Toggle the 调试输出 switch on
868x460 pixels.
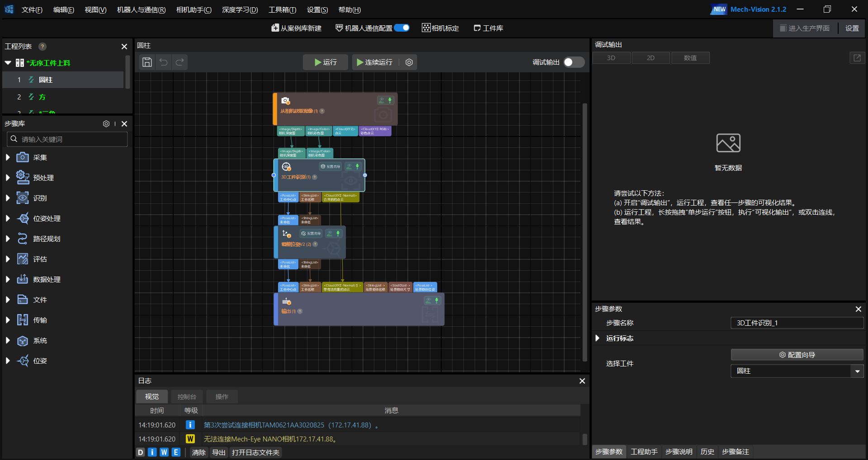[574, 62]
